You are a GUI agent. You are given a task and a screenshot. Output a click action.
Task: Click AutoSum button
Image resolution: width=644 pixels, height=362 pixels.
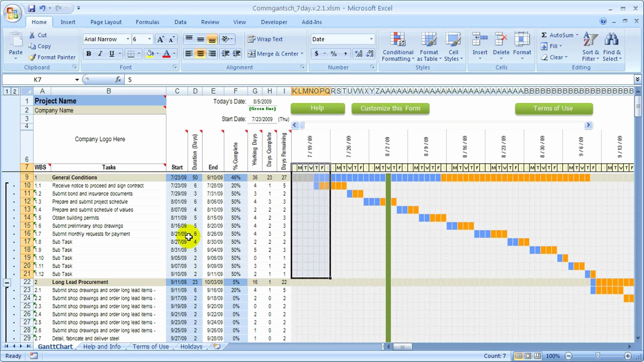click(557, 35)
